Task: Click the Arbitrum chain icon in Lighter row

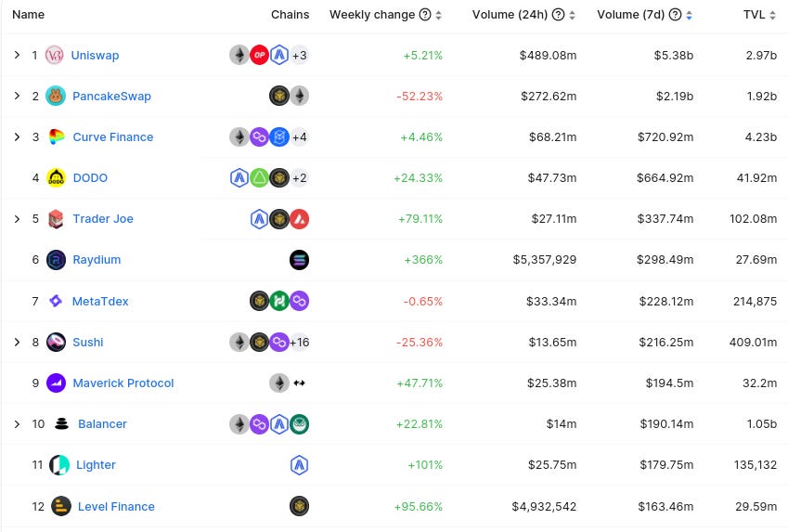Action: click(x=300, y=465)
